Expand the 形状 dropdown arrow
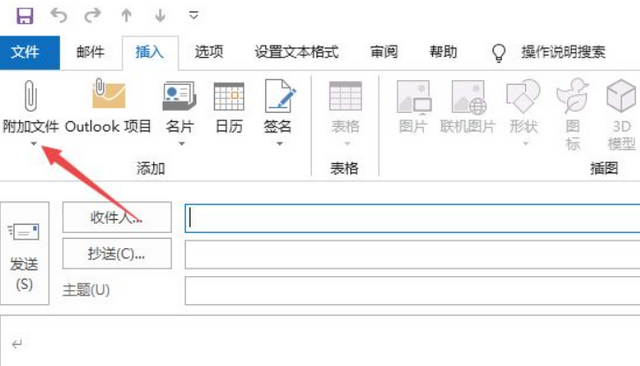The image size is (640, 366). coord(526,144)
